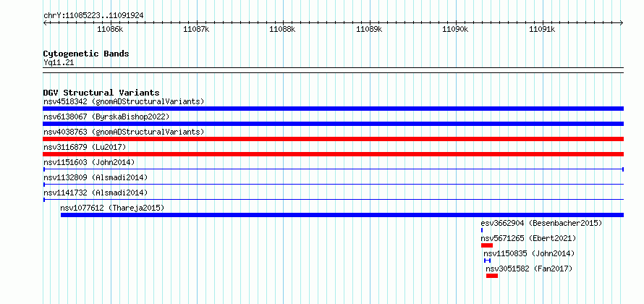
Task: Click the esv3662904 small blue marker
Action: pyautogui.click(x=482, y=230)
